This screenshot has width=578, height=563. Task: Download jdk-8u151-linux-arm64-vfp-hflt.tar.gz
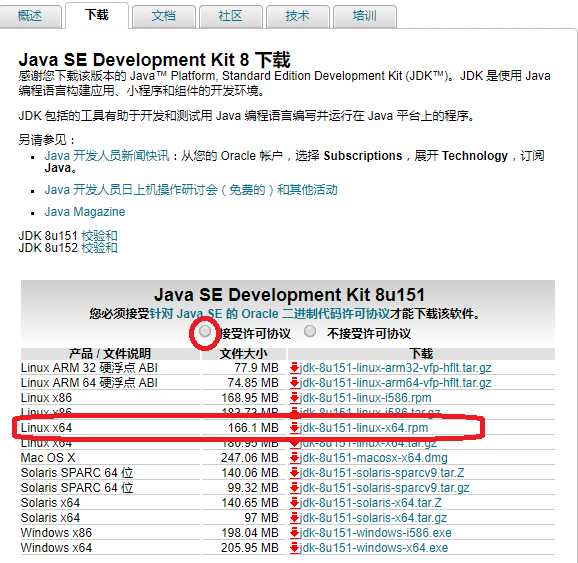[395, 383]
